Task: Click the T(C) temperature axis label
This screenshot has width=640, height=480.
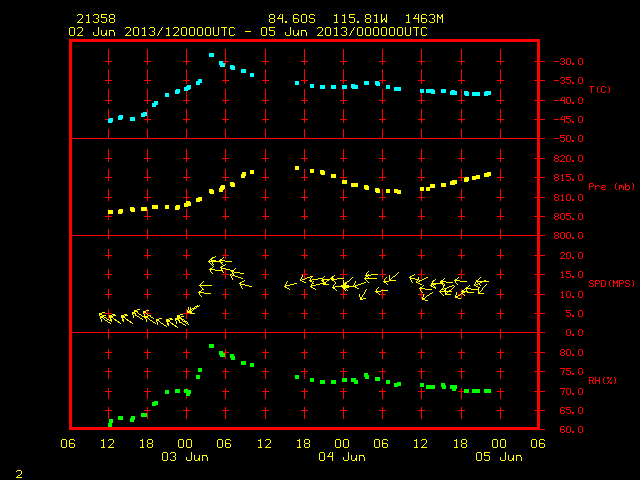Action: point(600,89)
